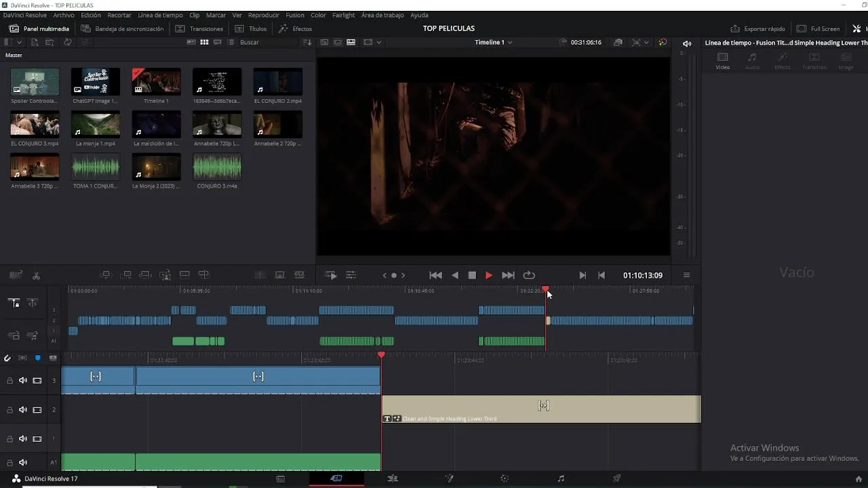Open the Títulos panel
The image size is (868, 488).
pyautogui.click(x=250, y=28)
